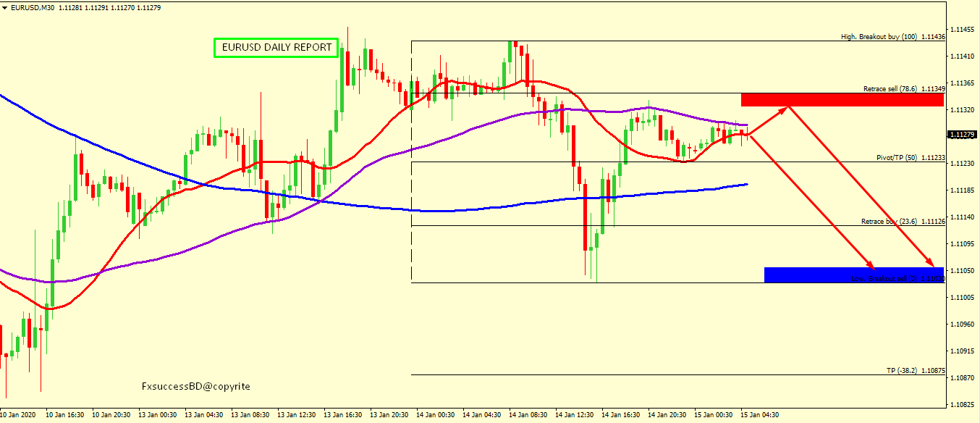Select the TP (-38.2) level label

(916, 371)
